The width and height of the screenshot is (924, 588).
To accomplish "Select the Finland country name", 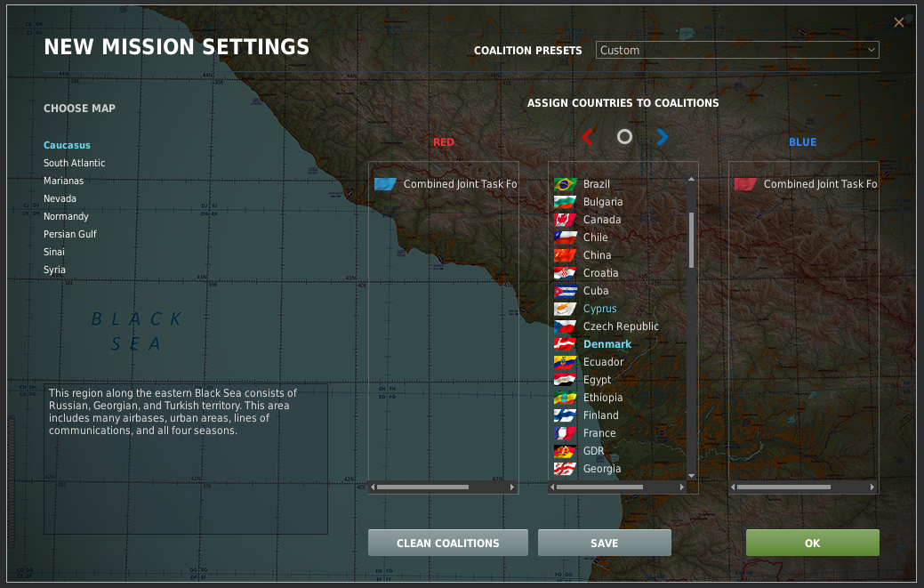I will coord(600,415).
